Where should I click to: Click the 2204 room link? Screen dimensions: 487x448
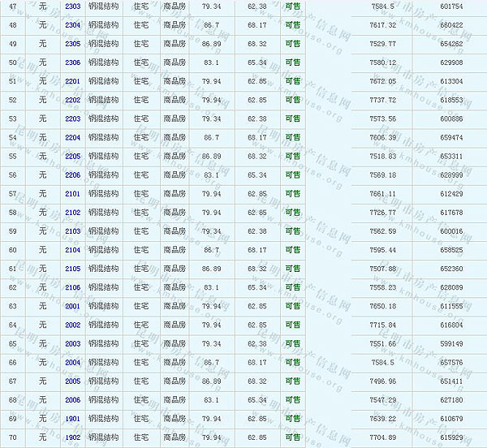72,138
